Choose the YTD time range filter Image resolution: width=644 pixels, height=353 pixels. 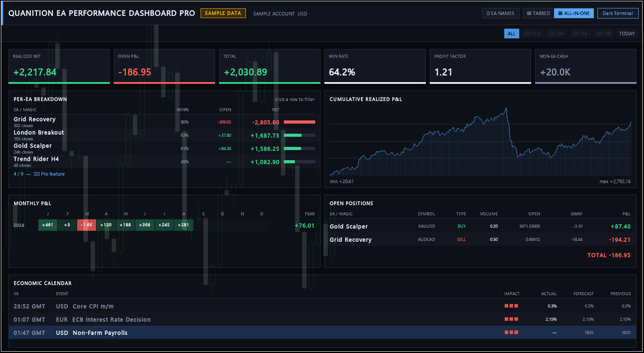click(532, 34)
